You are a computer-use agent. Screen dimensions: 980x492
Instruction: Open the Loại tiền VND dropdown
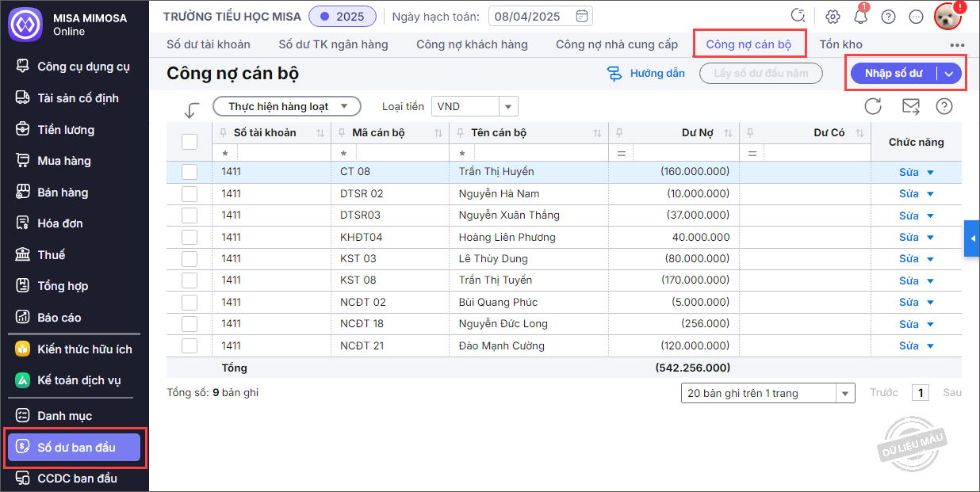pyautogui.click(x=507, y=106)
